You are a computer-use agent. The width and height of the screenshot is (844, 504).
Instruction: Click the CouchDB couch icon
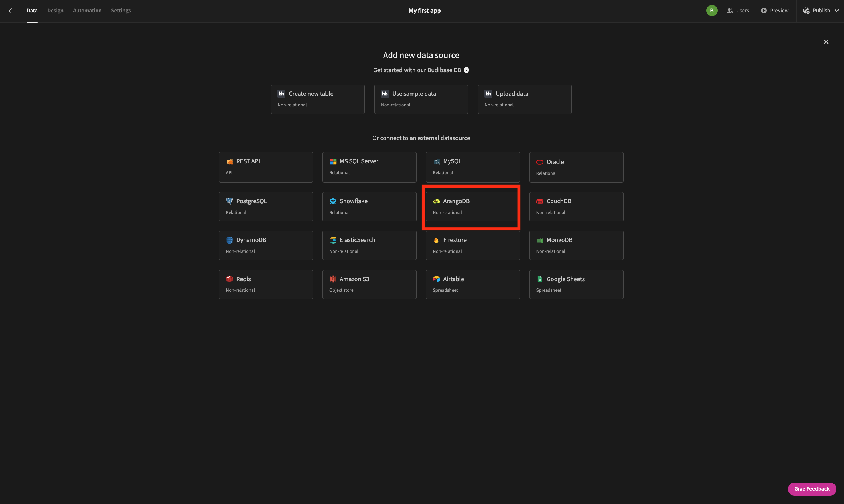coord(540,201)
